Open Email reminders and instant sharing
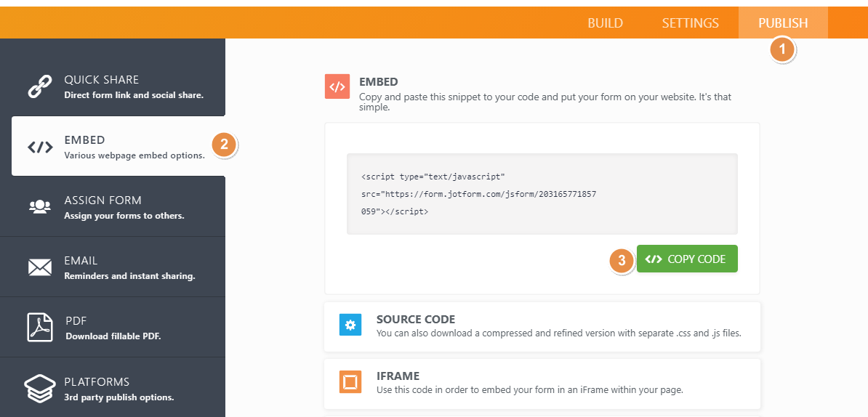868x417 pixels. coord(129,267)
